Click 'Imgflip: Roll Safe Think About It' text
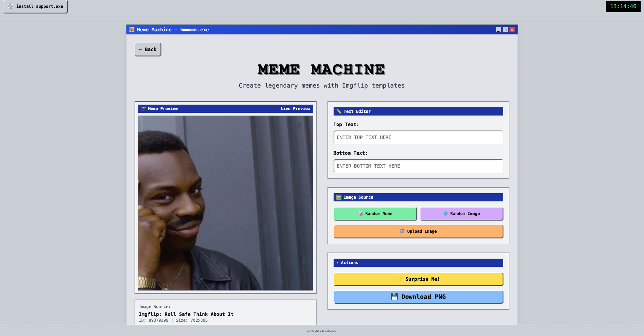Screen dimensions: 644x336 click(x=186, y=314)
